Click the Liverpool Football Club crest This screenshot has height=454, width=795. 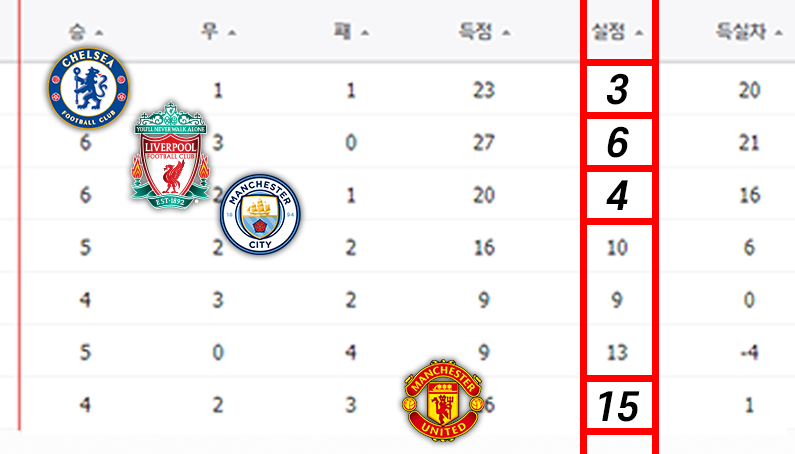[x=170, y=156]
